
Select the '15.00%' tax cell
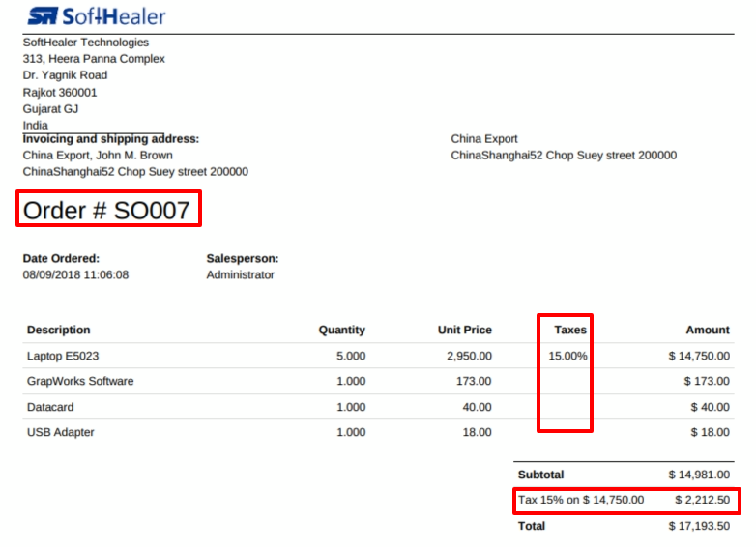tap(567, 356)
